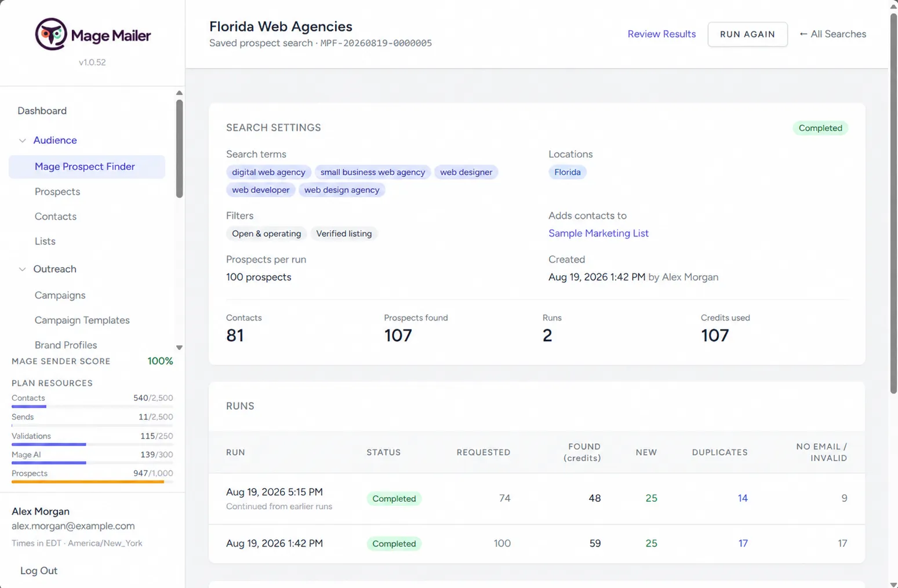This screenshot has width=898, height=588.
Task: Click the 'Verified listing' filter chip
Action: click(x=344, y=233)
